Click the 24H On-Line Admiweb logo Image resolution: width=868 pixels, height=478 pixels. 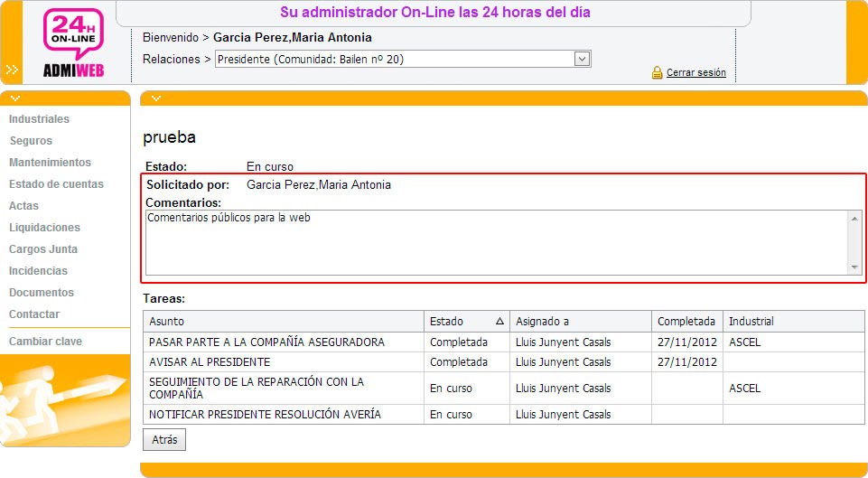74,42
